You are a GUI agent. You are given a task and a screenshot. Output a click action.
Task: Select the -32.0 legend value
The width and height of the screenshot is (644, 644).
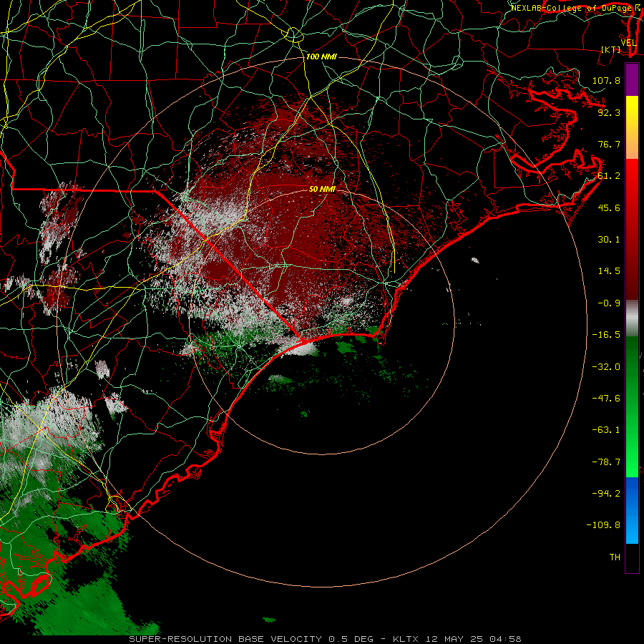pyautogui.click(x=606, y=367)
